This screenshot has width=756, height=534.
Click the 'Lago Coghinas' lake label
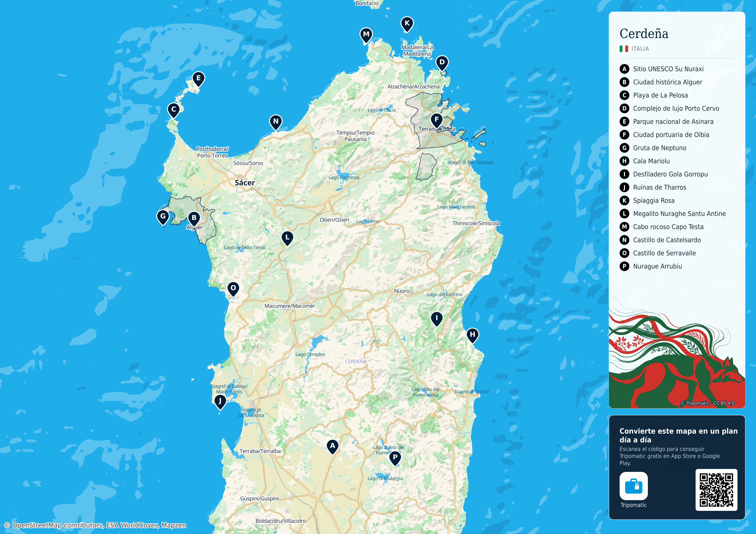coord(344,177)
